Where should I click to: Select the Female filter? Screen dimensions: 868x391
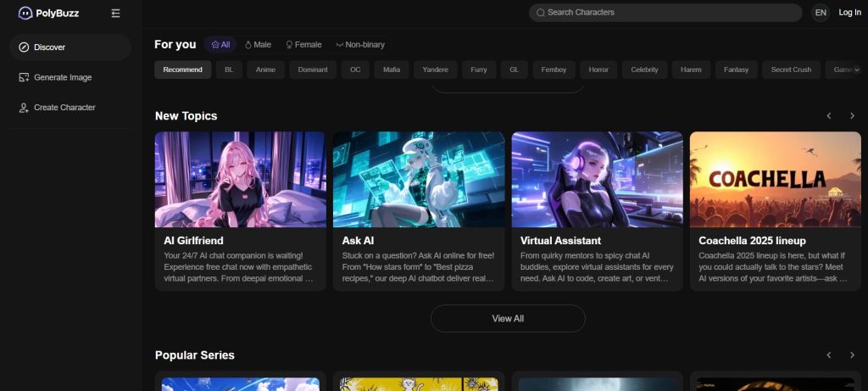click(303, 45)
